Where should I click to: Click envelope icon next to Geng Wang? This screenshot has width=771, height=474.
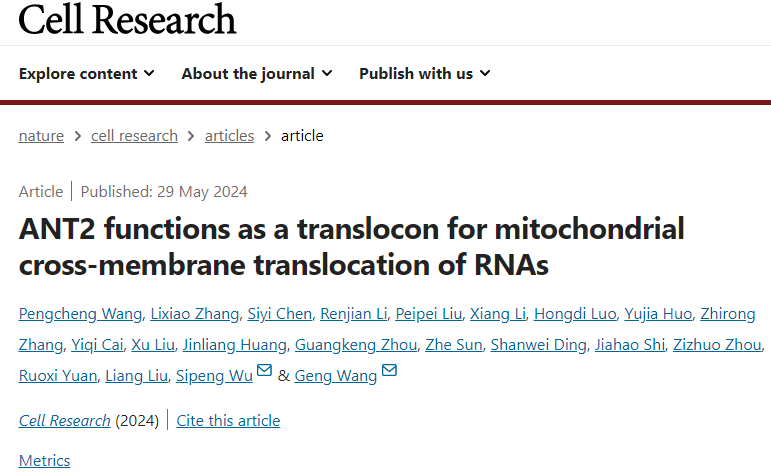tap(389, 373)
